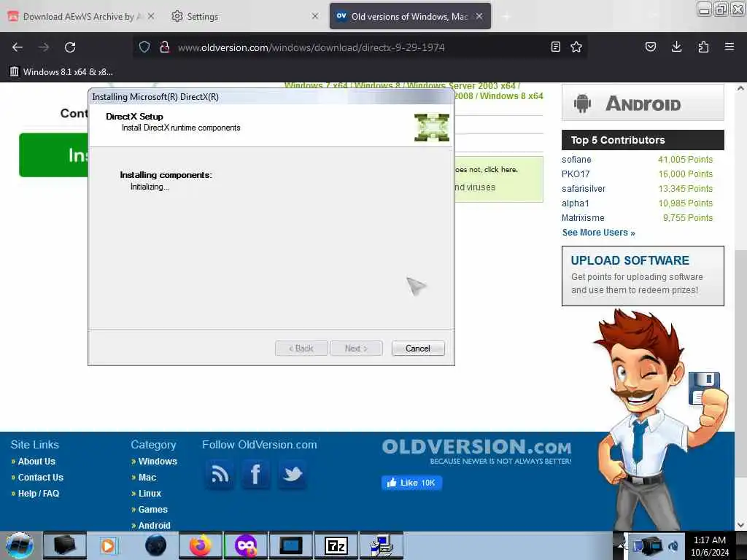Click the floppy disk held by mascot
747x560 pixels.
coord(704,386)
